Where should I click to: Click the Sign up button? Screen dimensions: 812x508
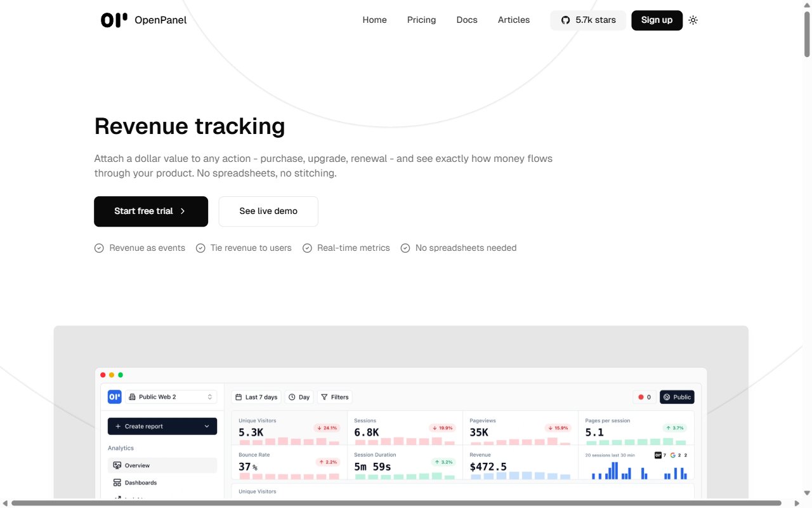(x=657, y=20)
